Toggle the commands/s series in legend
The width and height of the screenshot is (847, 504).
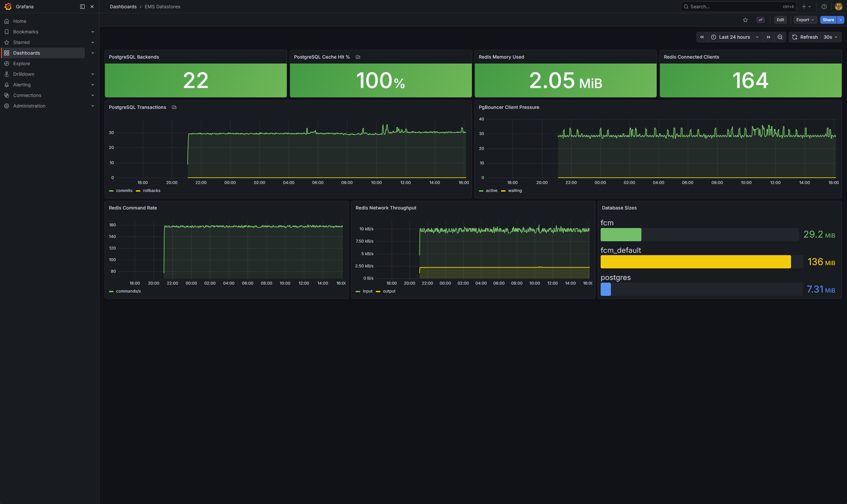tap(128, 291)
